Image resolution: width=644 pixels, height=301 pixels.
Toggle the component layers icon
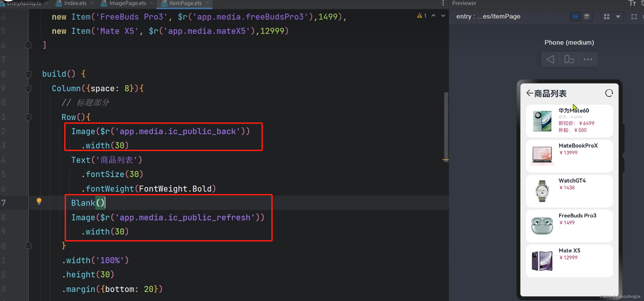[x=587, y=17]
